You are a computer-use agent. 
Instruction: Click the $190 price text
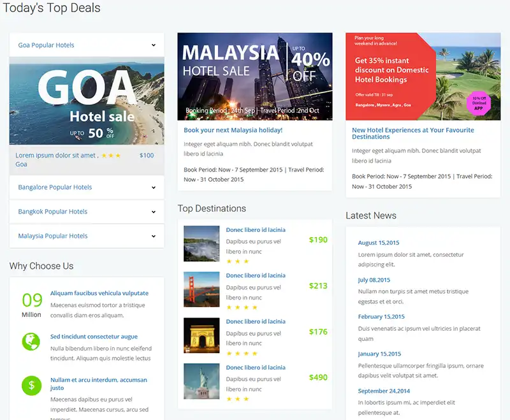(x=318, y=240)
